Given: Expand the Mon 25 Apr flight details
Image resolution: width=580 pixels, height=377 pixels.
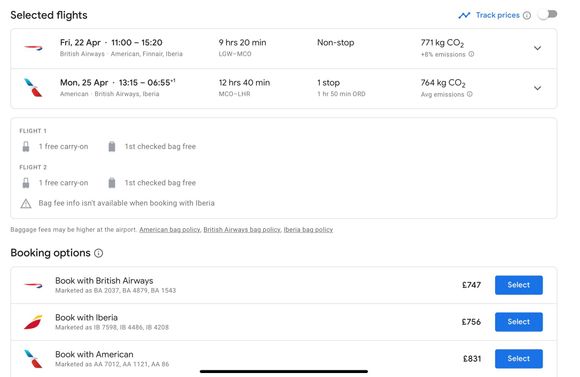Looking at the screenshot, I should (x=537, y=88).
